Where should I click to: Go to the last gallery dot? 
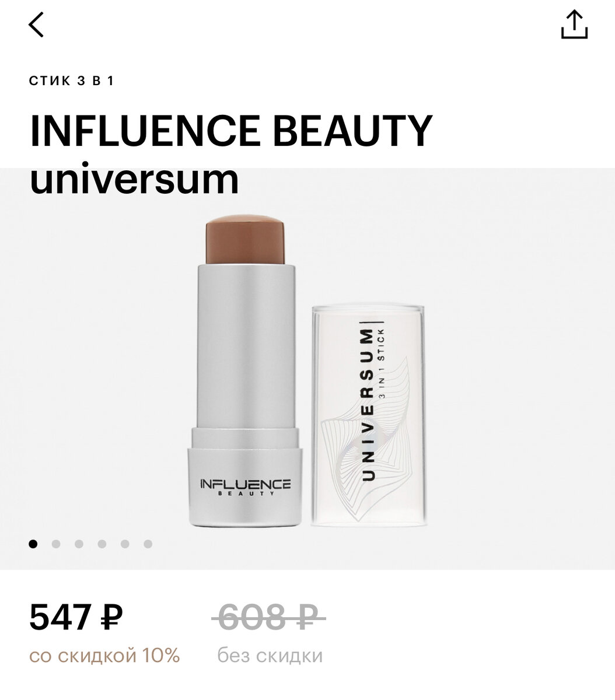click(x=148, y=544)
